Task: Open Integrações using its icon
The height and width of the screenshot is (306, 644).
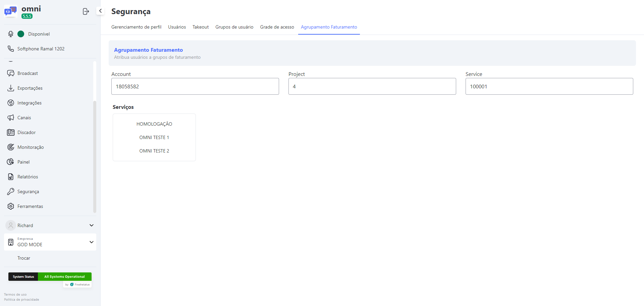Action: click(11, 103)
